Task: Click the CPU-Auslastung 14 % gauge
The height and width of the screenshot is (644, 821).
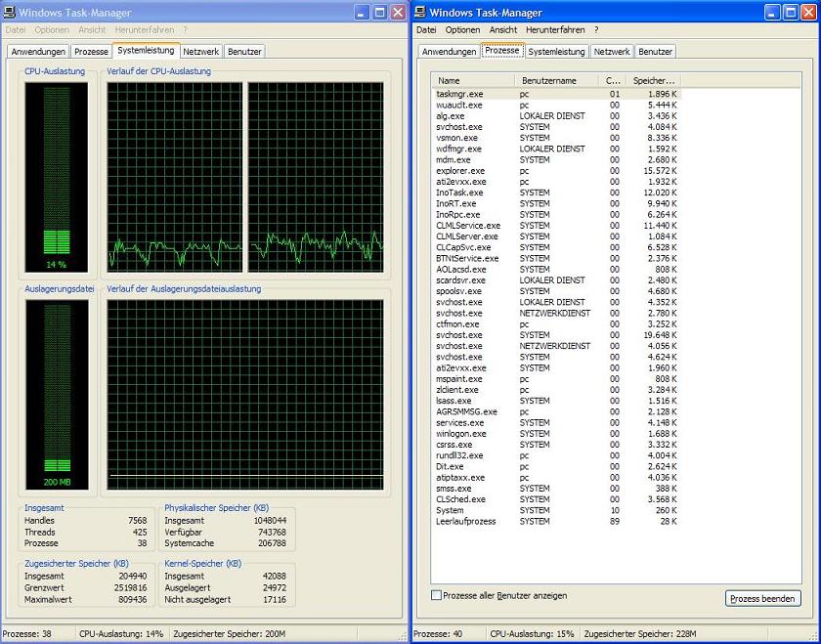Action: 57,177
